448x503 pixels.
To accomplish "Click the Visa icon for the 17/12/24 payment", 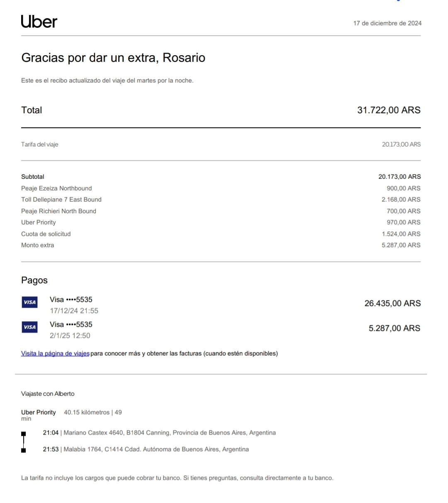I will coord(29,302).
